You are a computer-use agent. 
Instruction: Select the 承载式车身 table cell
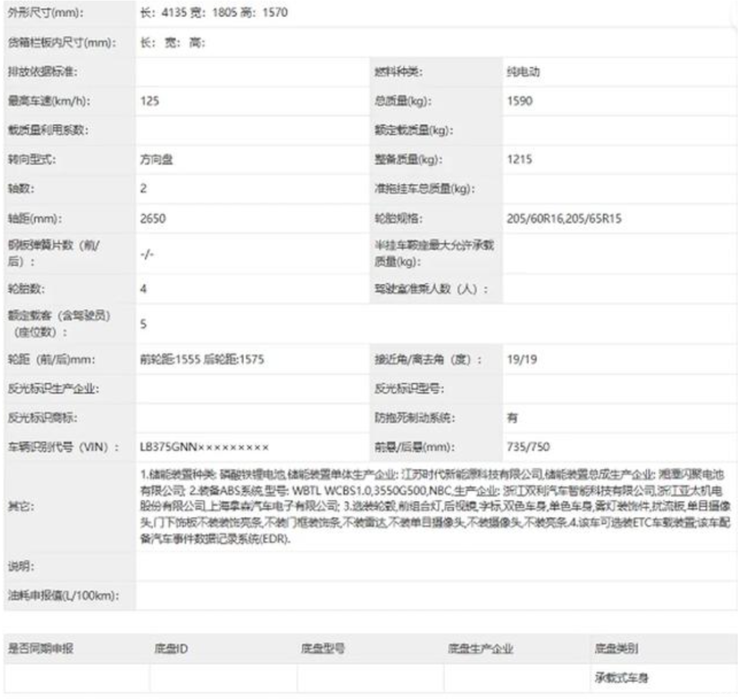pyautogui.click(x=621, y=678)
